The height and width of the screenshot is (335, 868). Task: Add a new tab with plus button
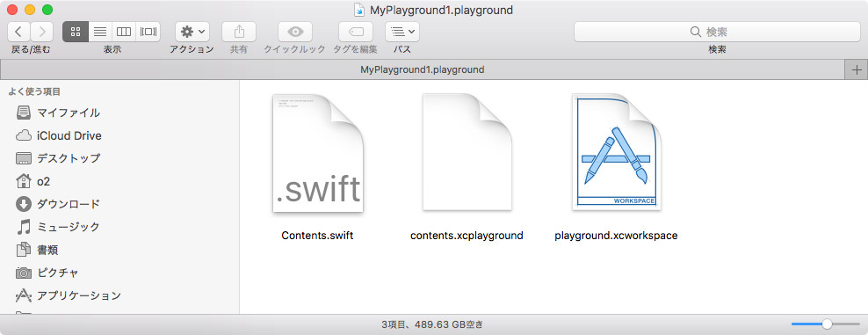857,69
